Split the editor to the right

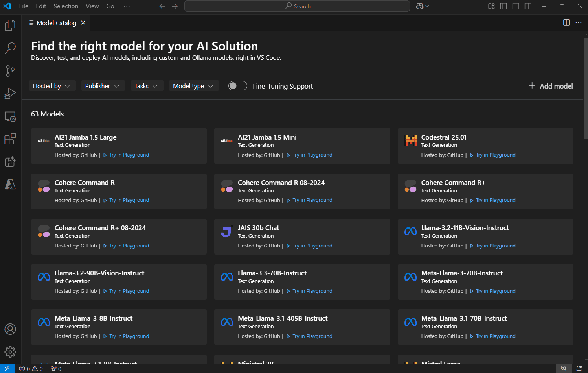pyautogui.click(x=566, y=22)
